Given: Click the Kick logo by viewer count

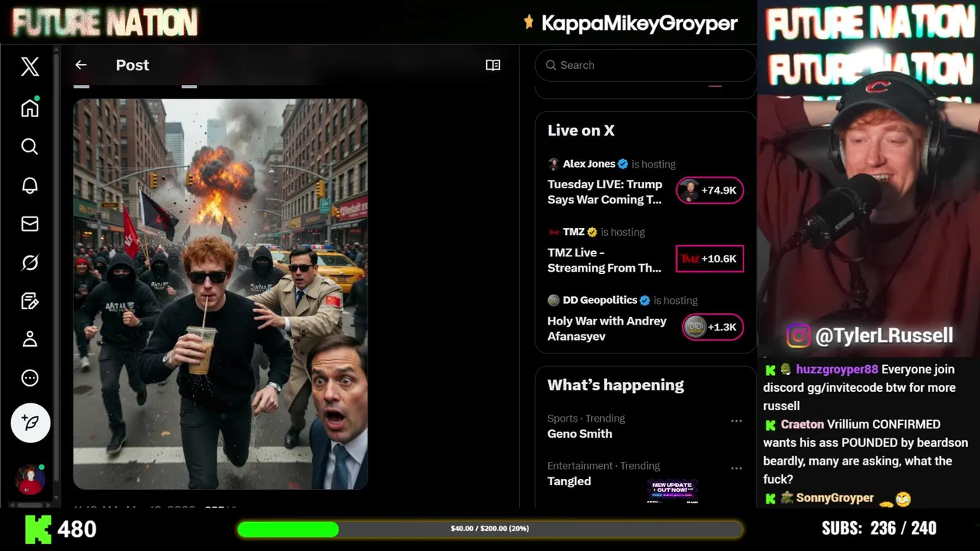Looking at the screenshot, I should pos(38,529).
